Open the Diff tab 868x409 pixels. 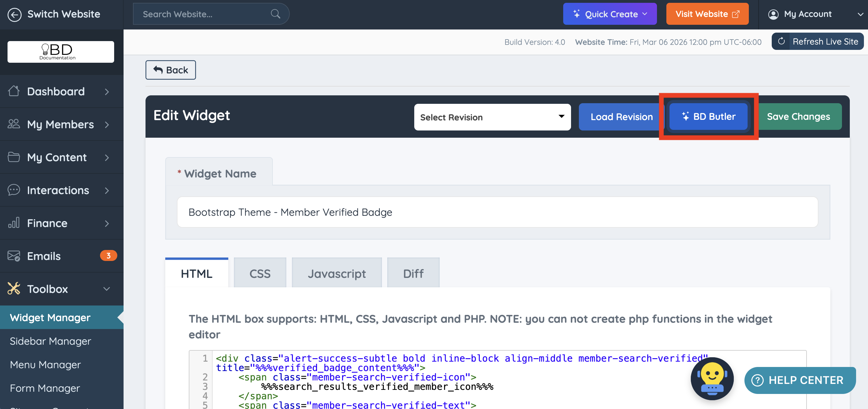(413, 273)
